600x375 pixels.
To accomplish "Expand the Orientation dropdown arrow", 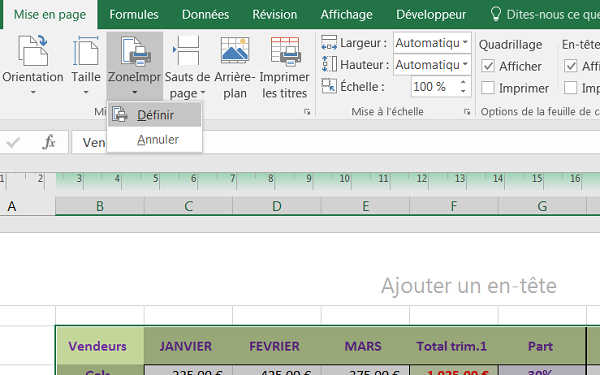I will click(33, 92).
